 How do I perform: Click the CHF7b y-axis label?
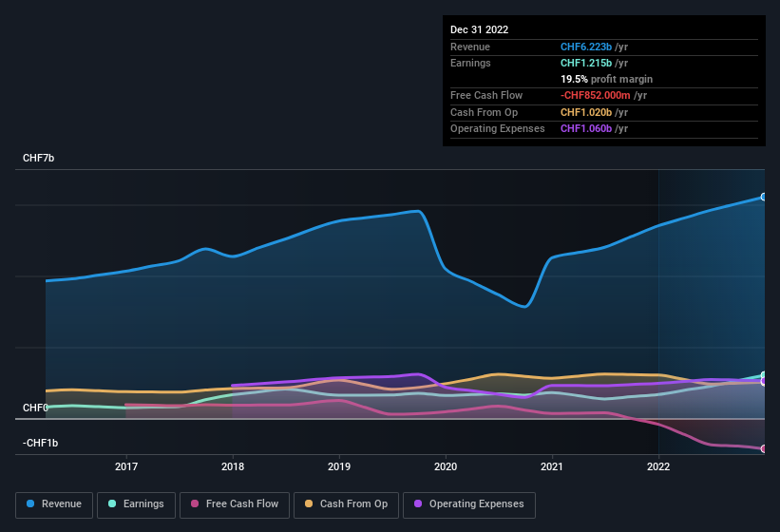pyautogui.click(x=38, y=158)
